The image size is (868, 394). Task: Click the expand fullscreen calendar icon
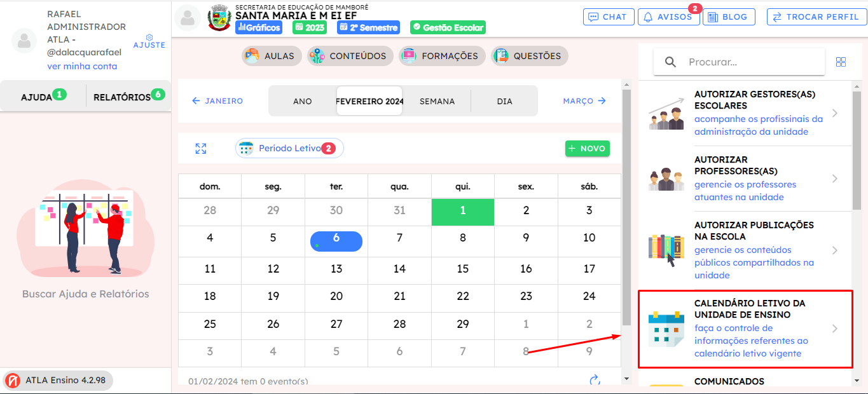coord(201,149)
